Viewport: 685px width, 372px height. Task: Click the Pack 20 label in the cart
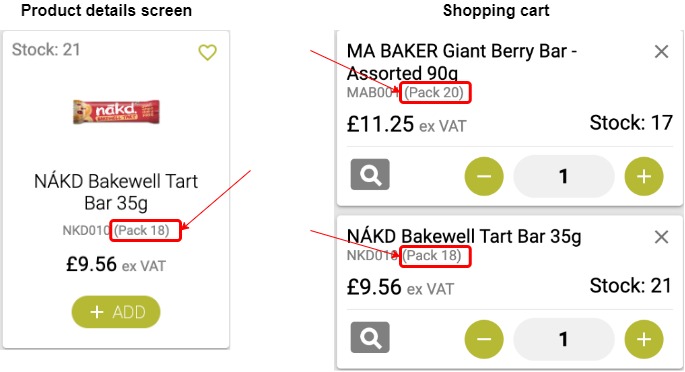(434, 93)
